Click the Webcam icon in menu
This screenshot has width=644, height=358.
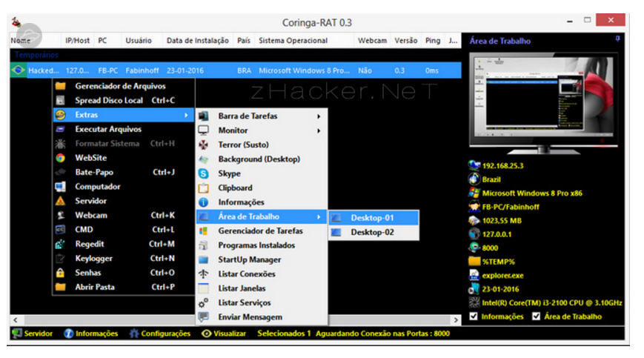tap(60, 216)
